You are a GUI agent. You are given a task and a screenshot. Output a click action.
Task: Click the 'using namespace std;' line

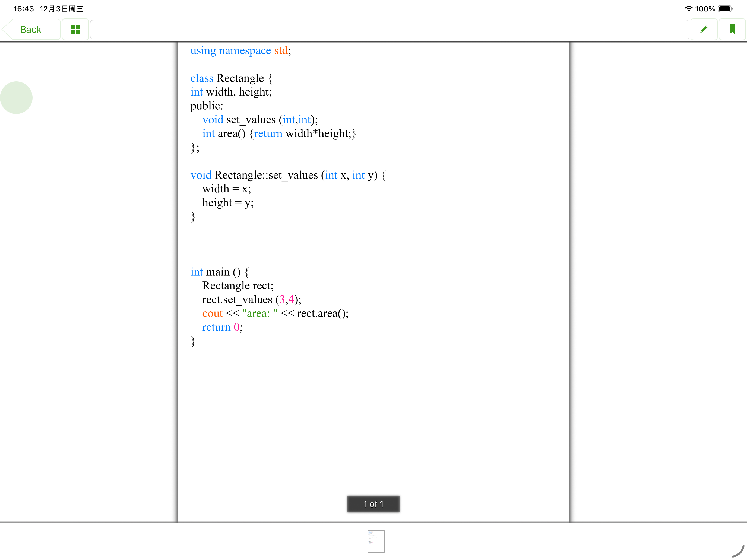(240, 51)
